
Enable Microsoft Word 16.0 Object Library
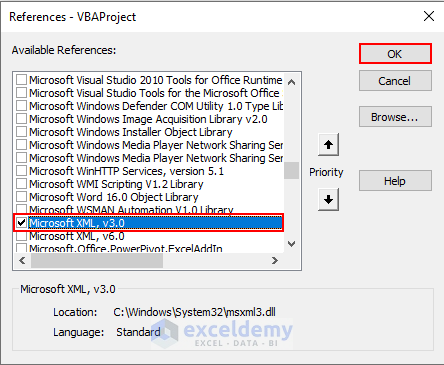coord(21,197)
